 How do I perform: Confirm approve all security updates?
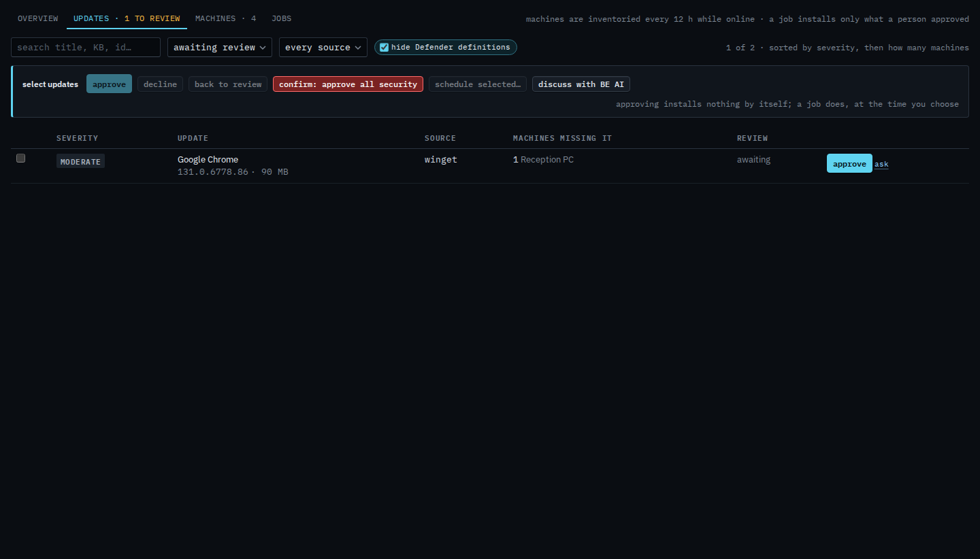click(348, 84)
